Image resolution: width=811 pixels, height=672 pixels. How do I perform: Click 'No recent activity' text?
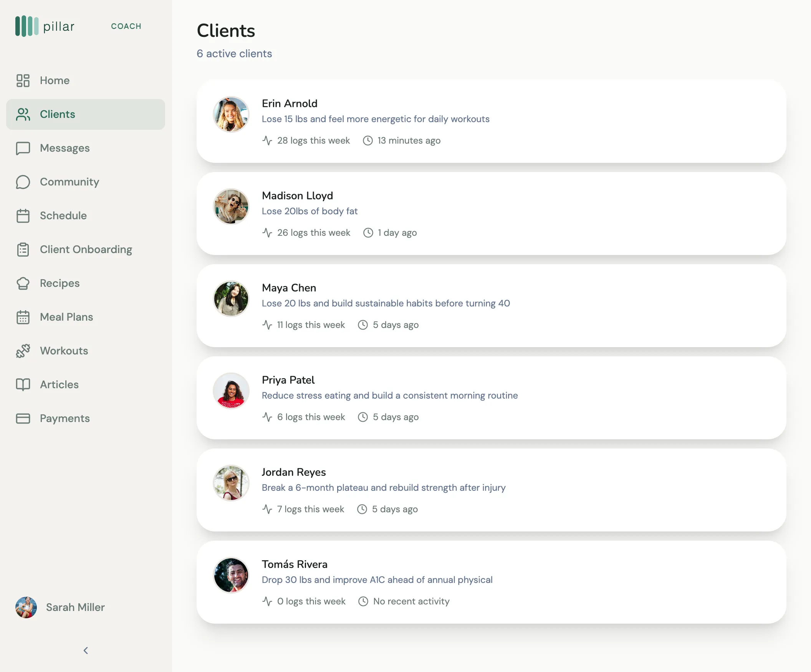coord(411,602)
